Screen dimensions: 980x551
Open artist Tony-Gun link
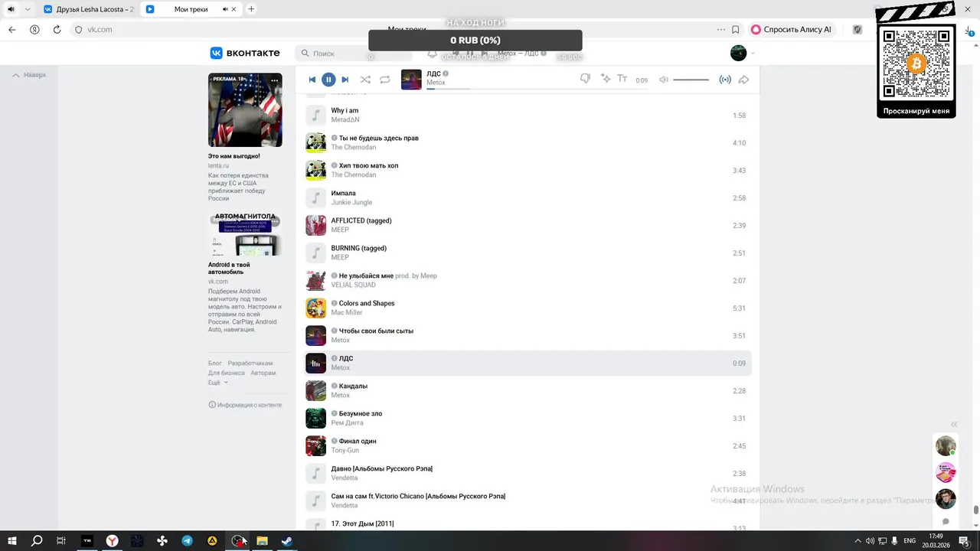coord(345,451)
